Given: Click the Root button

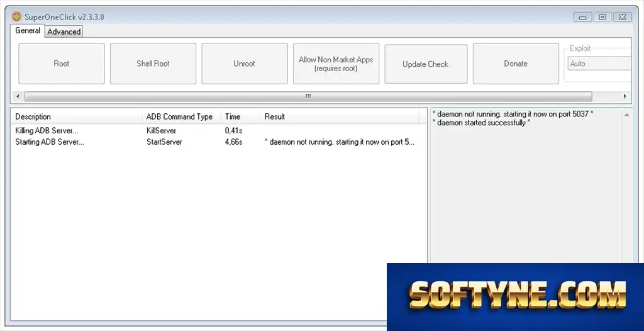Looking at the screenshot, I should point(62,64).
